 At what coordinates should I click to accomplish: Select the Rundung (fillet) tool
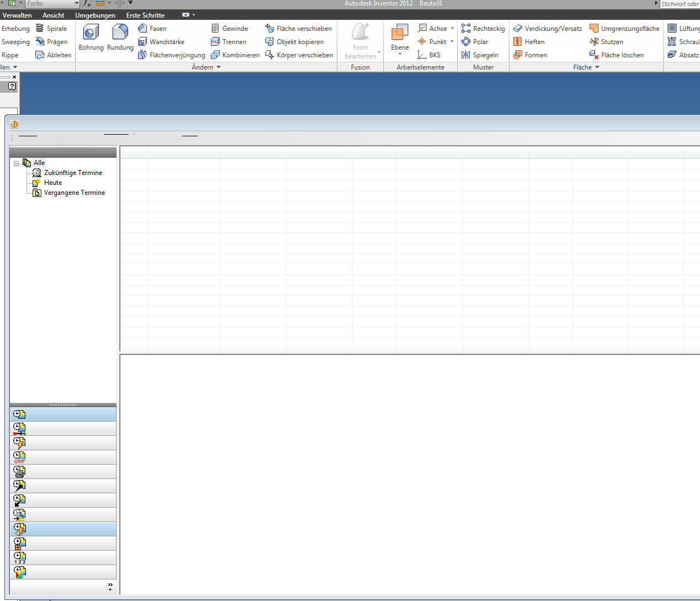120,38
